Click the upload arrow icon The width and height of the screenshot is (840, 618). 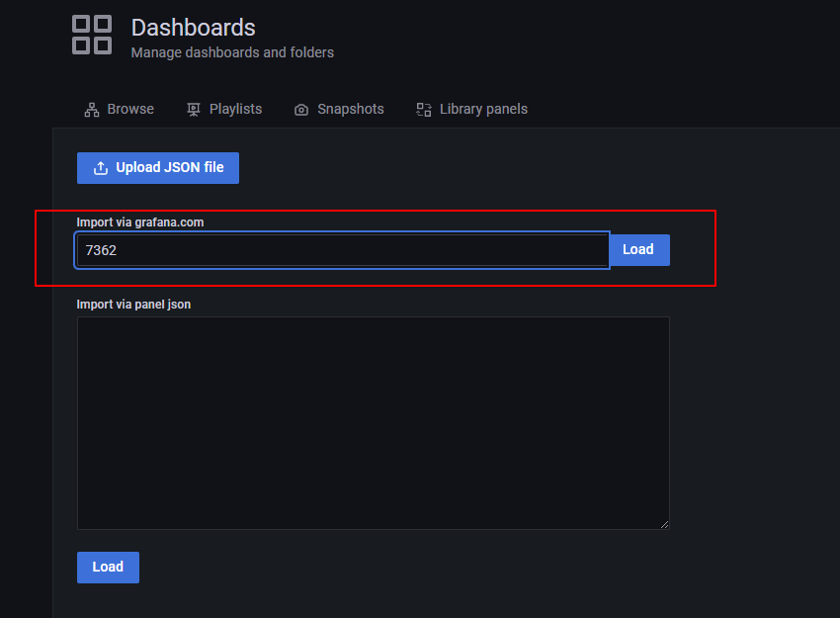point(100,168)
